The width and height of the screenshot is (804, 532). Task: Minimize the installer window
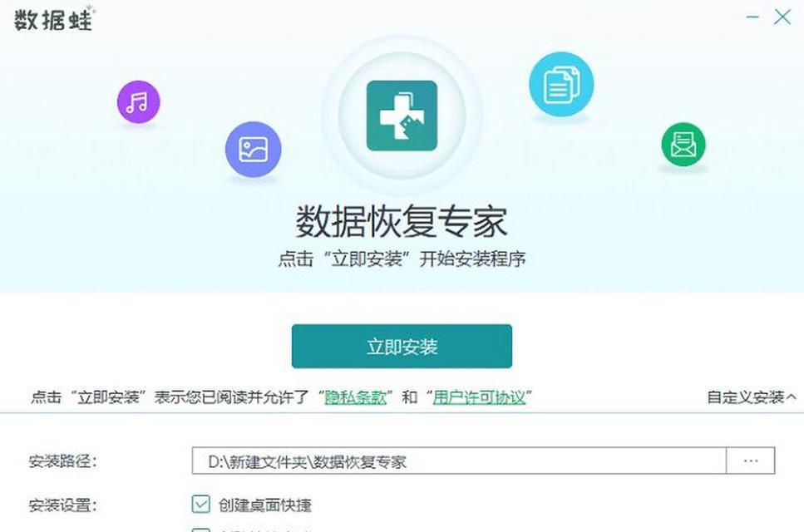coord(752,17)
